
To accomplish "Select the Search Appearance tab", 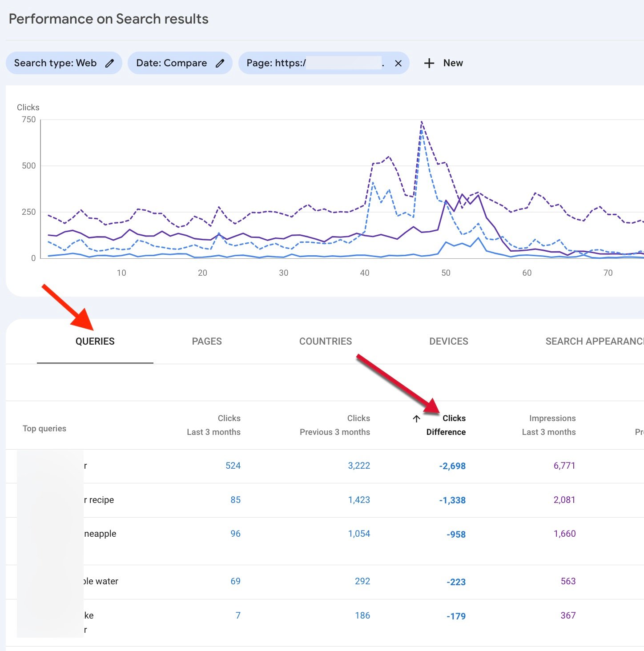I will tap(594, 341).
